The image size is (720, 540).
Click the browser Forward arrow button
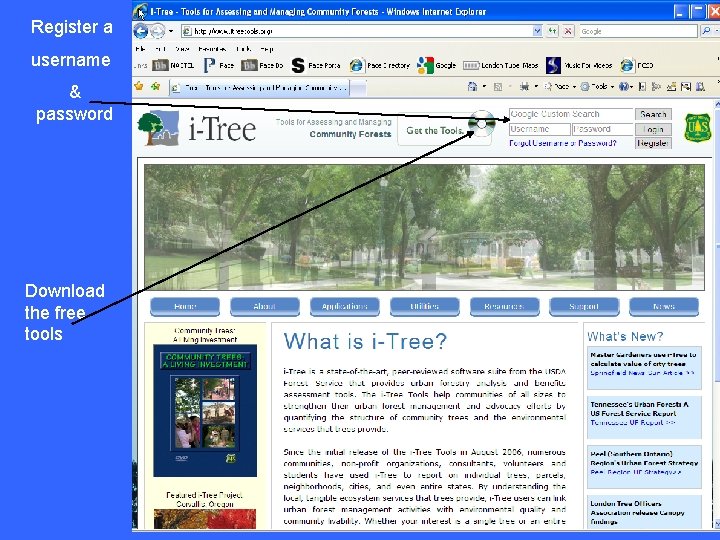click(x=158, y=31)
